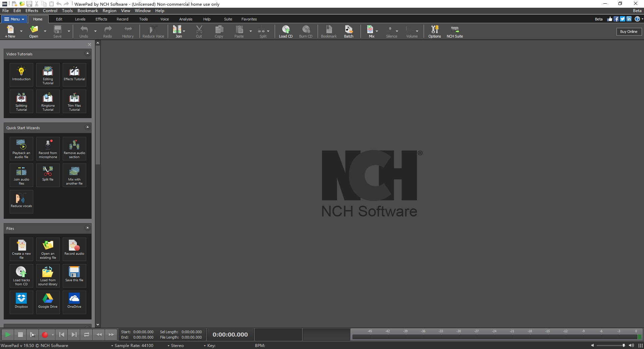Collapse the Quick Start Wizards panel
This screenshot has width=644, height=349.
click(x=88, y=127)
